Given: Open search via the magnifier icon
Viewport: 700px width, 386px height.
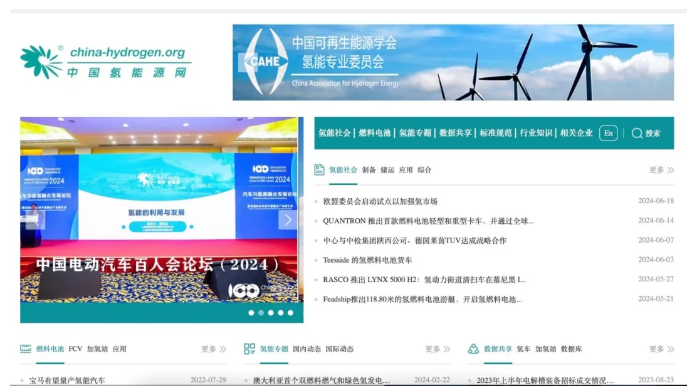Looking at the screenshot, I should click(x=637, y=133).
